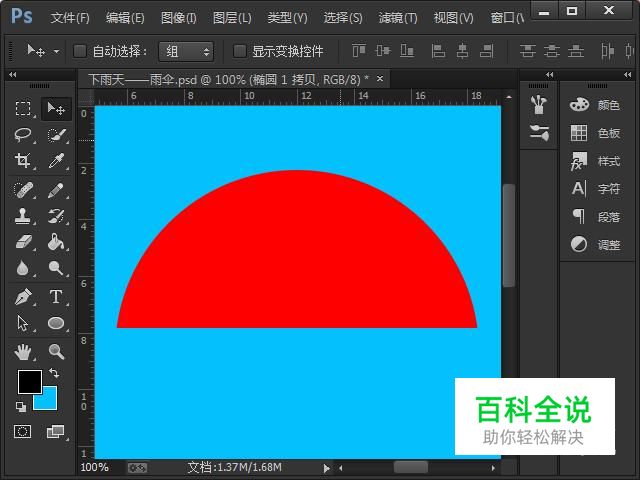Viewport: 640px width, 480px height.
Task: Select the Spot Healing Brush tool
Action: 23,190
